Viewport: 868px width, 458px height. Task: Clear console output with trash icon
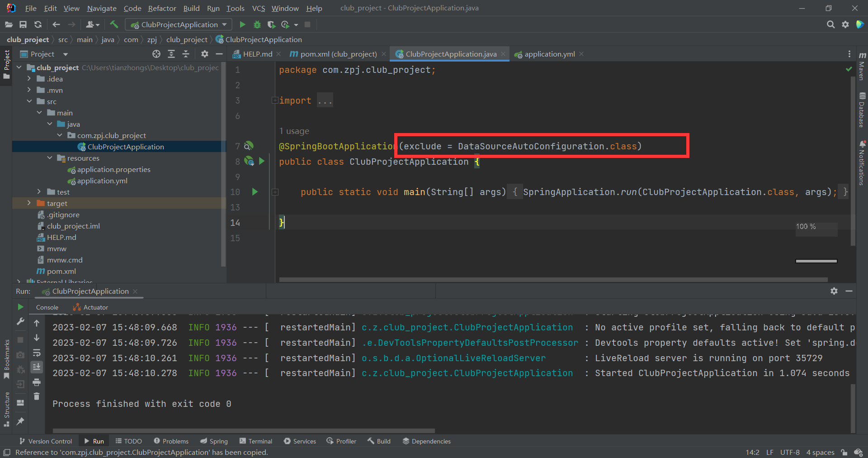(37, 396)
